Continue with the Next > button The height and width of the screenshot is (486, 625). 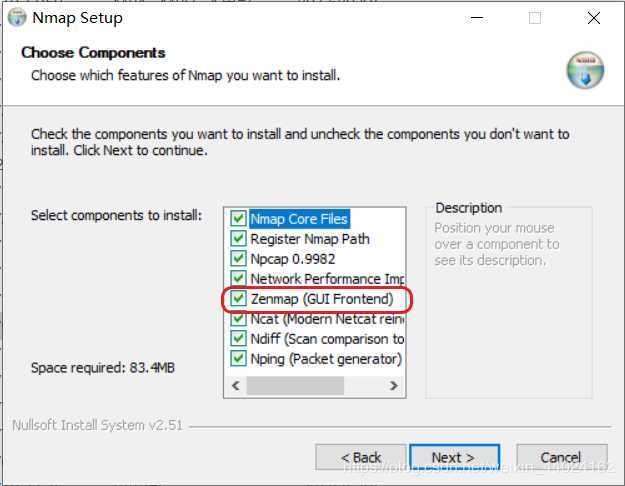click(x=454, y=457)
